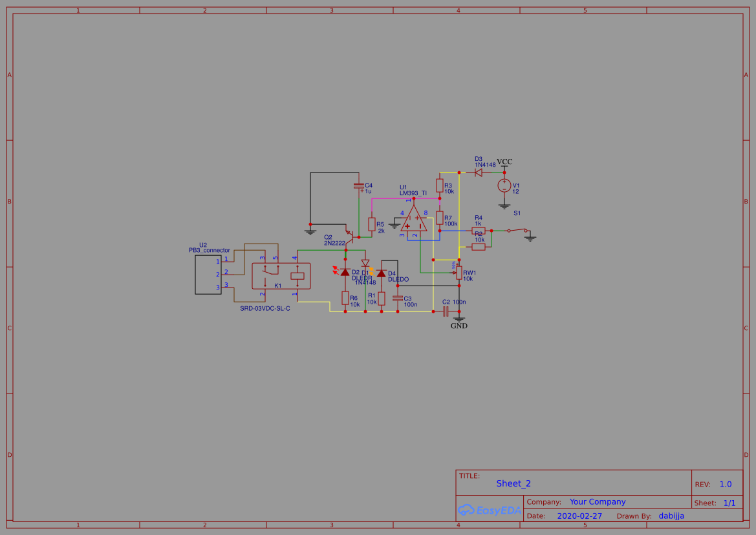The width and height of the screenshot is (756, 535).
Task: Click the ground symbol below GND label
Action: 459,317
